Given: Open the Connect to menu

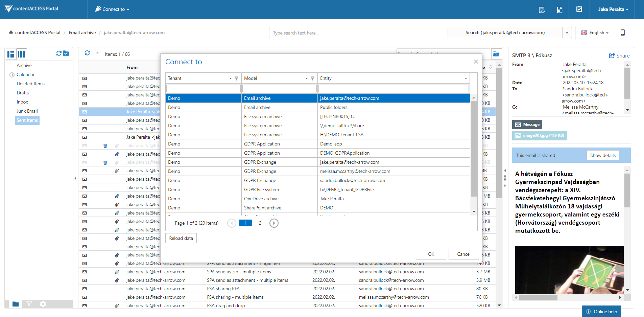Looking at the screenshot, I should 112,9.
